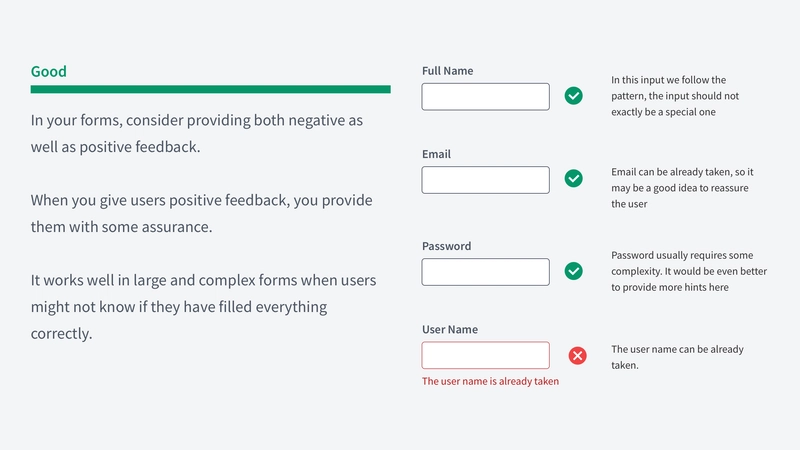Viewport: 800px width, 450px height.
Task: Click hint 'The user name can be already taken'
Action: 677,357
